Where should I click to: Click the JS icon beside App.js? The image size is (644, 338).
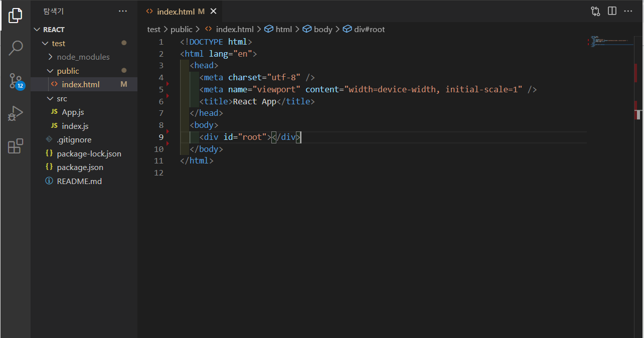tap(54, 112)
